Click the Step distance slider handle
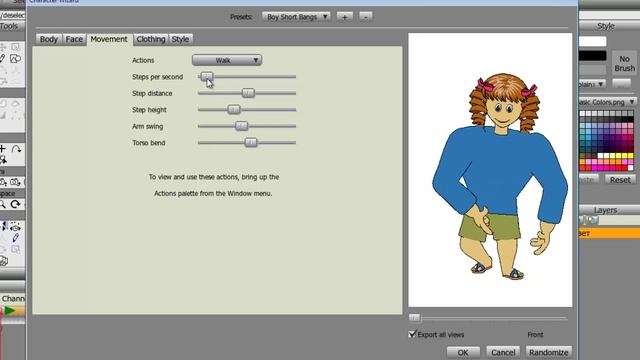 coord(248,93)
